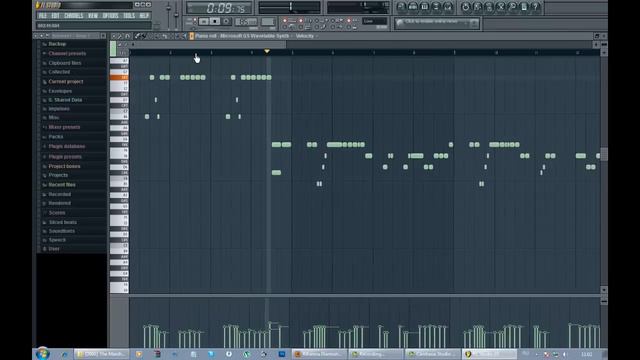Open the Line snap dropdown
This screenshot has height=360, width=640.
(375, 21)
